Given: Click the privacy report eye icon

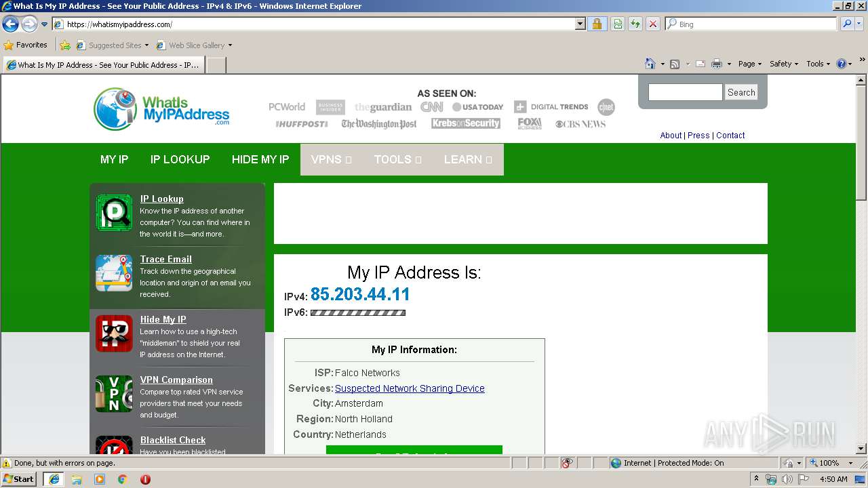Looking at the screenshot, I should 567,463.
